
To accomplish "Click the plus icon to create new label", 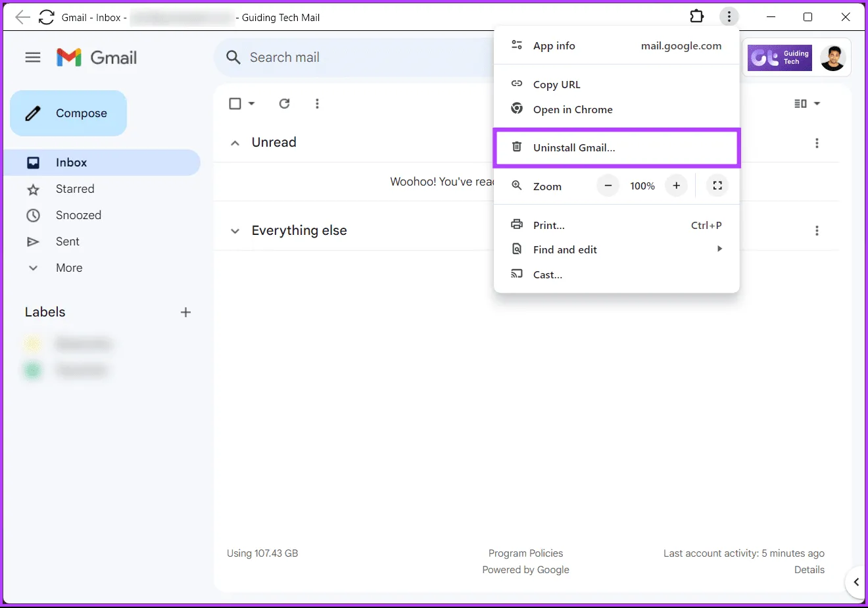I will pos(185,313).
